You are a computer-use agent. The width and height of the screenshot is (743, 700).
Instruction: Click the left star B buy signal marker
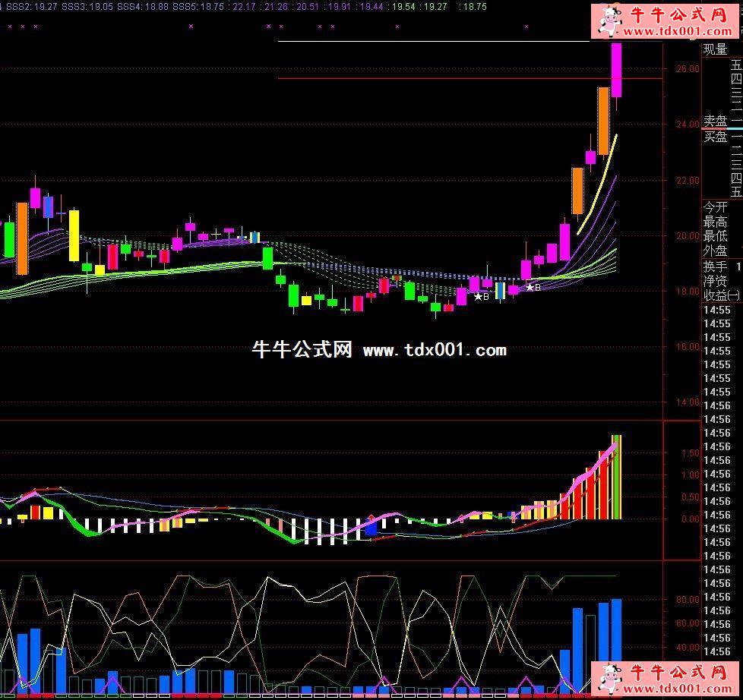[x=481, y=297]
